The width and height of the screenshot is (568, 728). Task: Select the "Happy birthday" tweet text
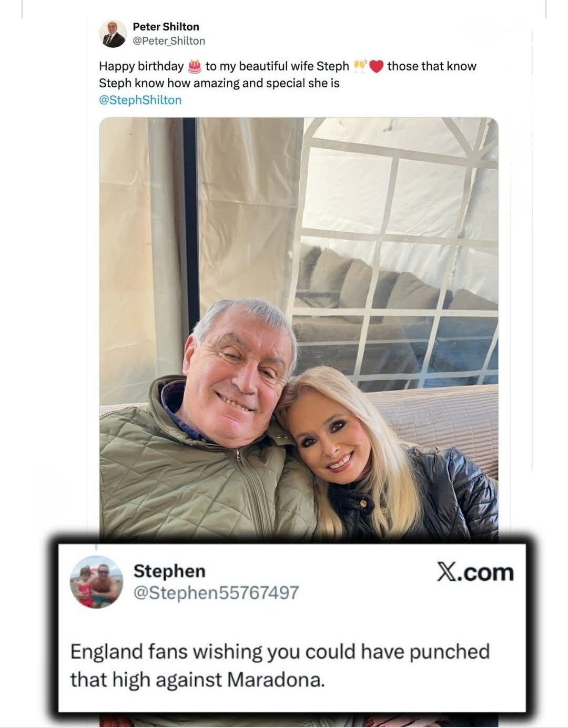(288, 74)
